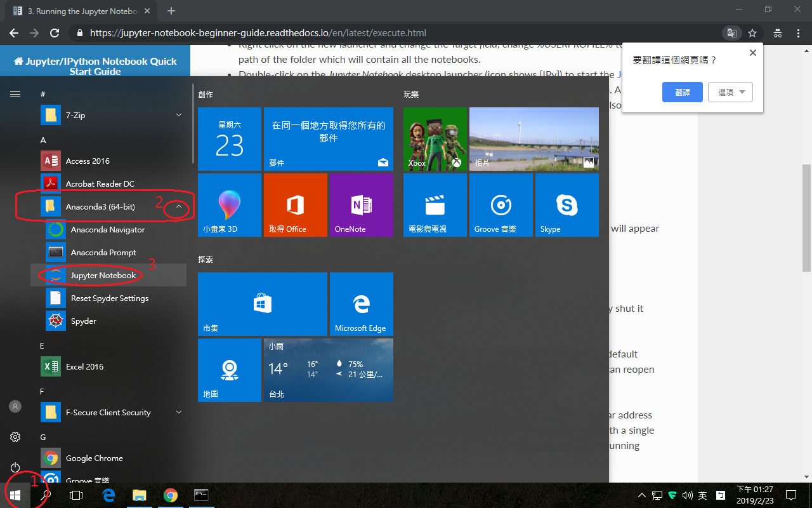812x508 pixels.
Task: Open the weather tile for 台北
Action: click(329, 370)
